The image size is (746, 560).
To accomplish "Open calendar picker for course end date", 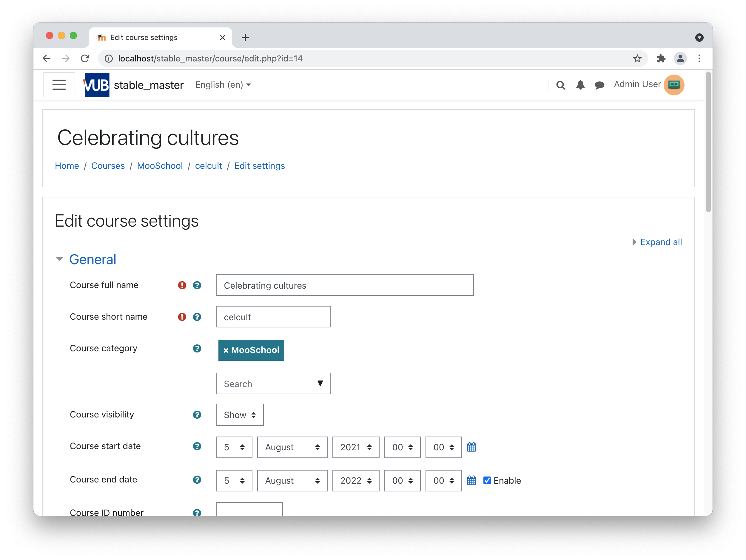I will coord(471,480).
